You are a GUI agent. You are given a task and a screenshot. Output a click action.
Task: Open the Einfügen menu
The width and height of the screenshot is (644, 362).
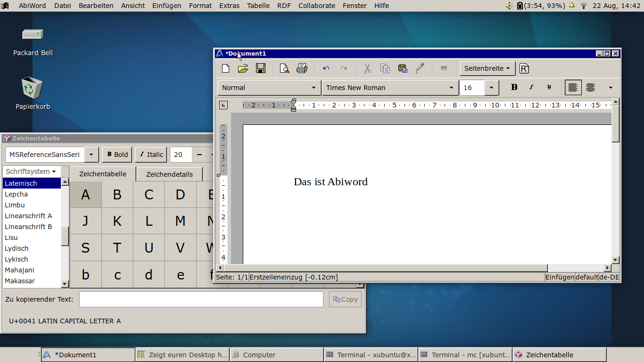(167, 6)
